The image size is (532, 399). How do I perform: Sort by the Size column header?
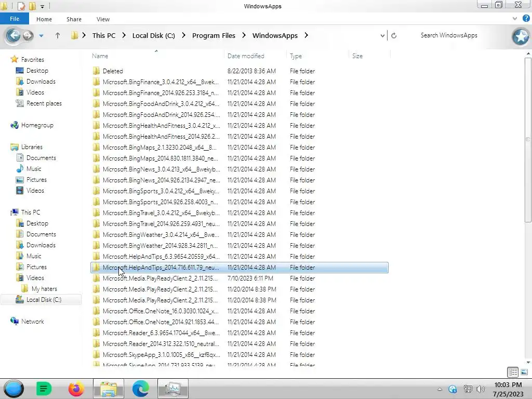(x=369, y=56)
